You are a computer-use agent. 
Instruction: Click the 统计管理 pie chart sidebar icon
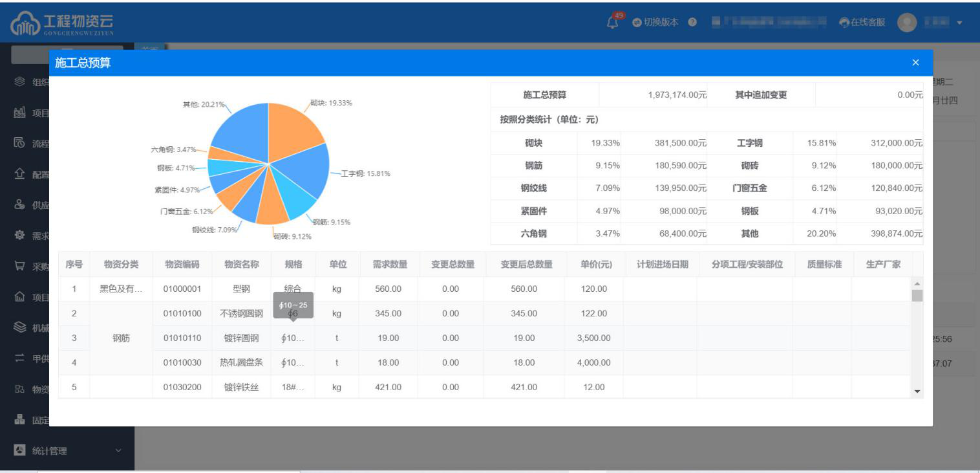[19, 450]
